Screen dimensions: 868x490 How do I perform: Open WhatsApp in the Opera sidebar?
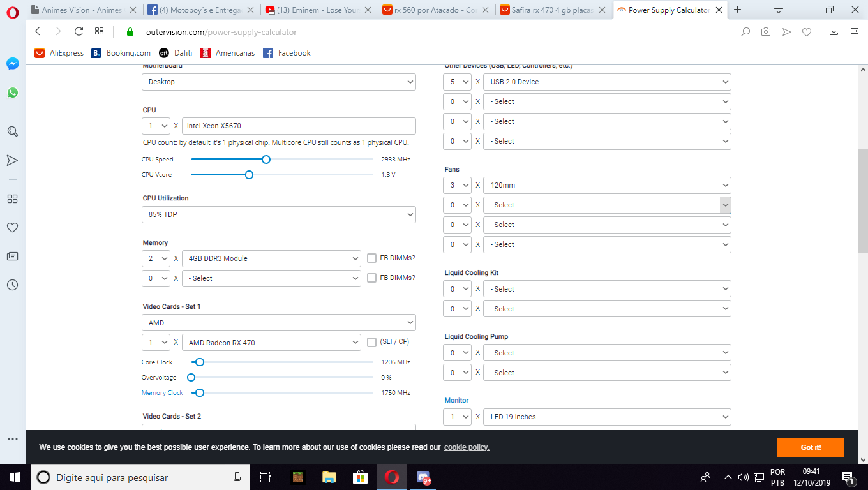click(13, 93)
